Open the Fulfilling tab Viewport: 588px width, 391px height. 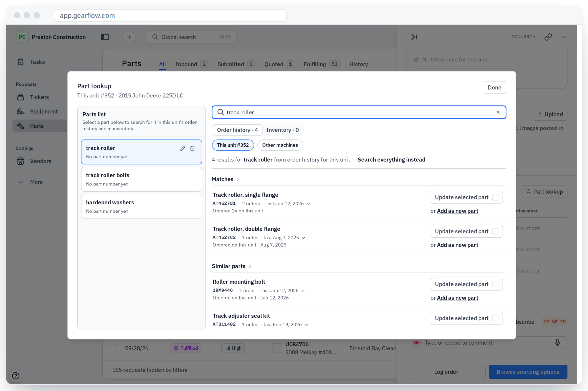click(321, 64)
